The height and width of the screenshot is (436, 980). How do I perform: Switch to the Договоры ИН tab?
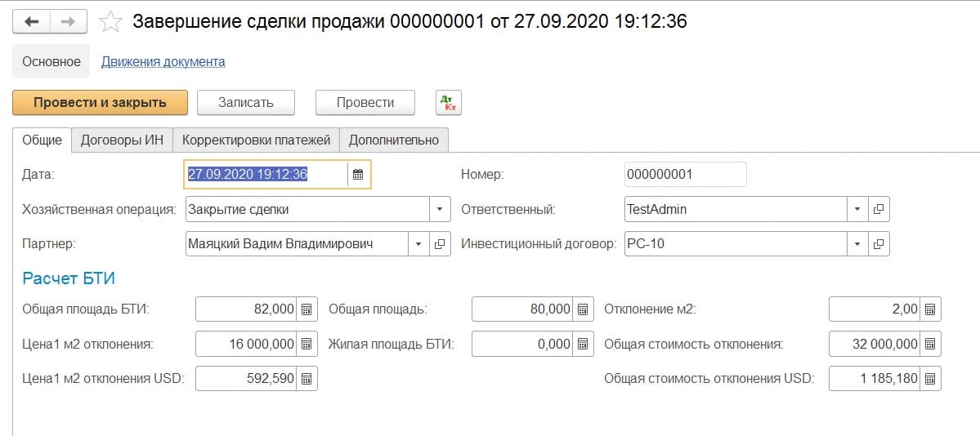(x=122, y=140)
